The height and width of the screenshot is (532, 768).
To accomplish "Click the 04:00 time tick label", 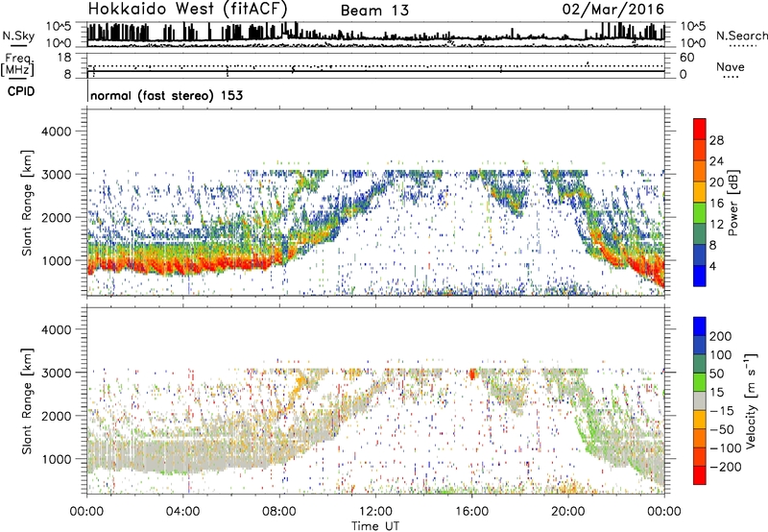I will click(182, 512).
